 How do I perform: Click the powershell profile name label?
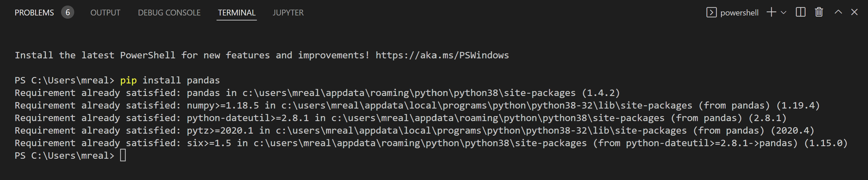739,13
